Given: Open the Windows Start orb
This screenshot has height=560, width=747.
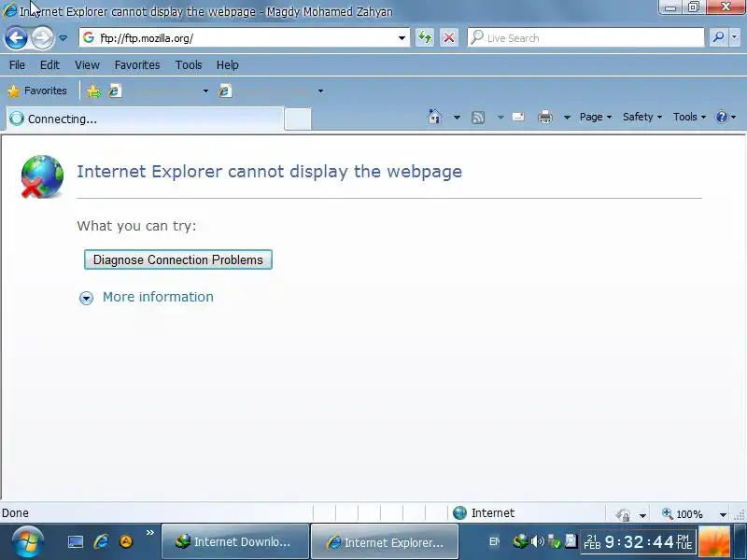Looking at the screenshot, I should pyautogui.click(x=28, y=542).
